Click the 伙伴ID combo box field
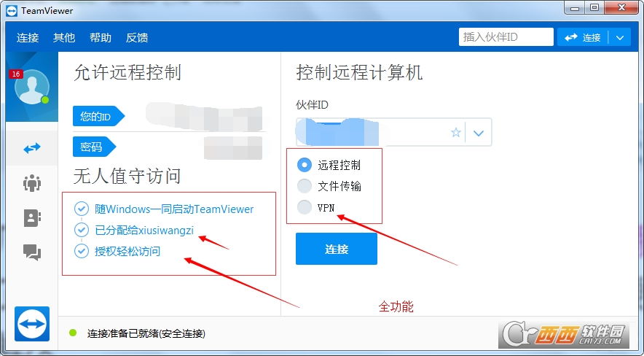The height and width of the screenshot is (356, 644). pos(393,132)
